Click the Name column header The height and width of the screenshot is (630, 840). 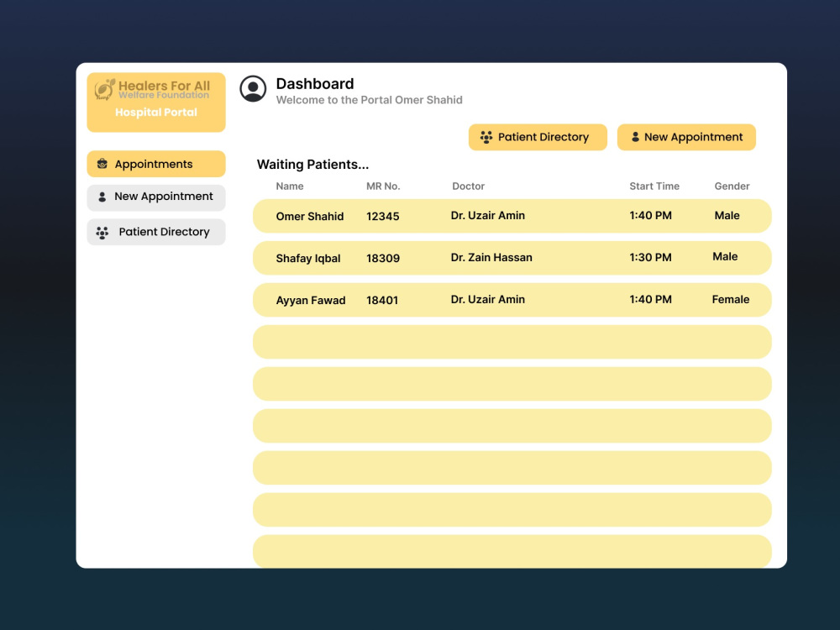289,186
